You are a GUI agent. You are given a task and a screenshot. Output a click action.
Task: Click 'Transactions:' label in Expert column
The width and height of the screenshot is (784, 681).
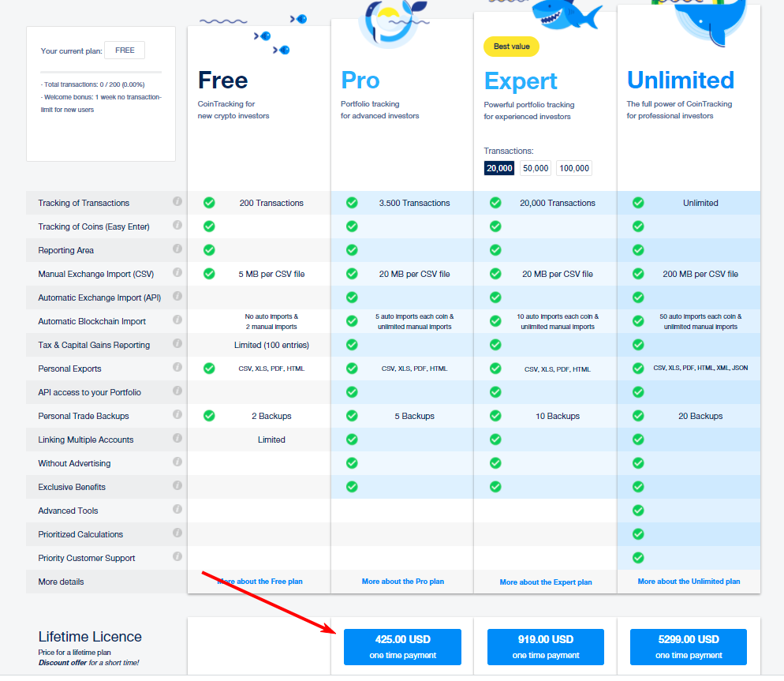[x=509, y=151]
